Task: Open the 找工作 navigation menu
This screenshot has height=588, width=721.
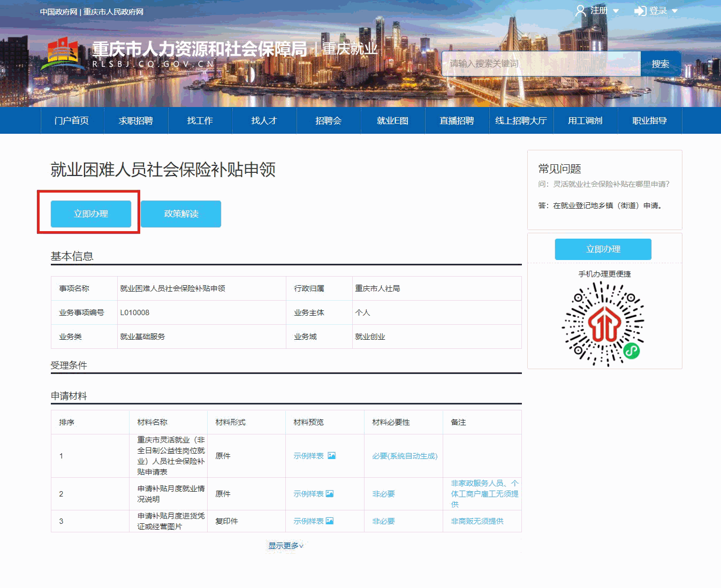Action: [x=200, y=121]
